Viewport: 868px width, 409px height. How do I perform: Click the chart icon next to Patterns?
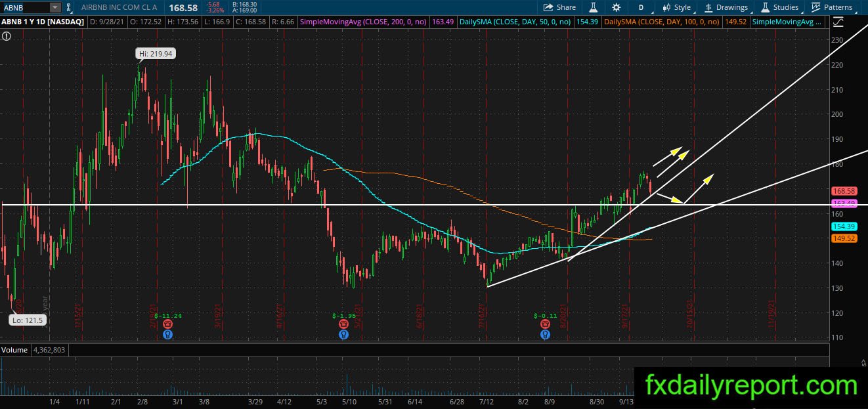(x=816, y=7)
